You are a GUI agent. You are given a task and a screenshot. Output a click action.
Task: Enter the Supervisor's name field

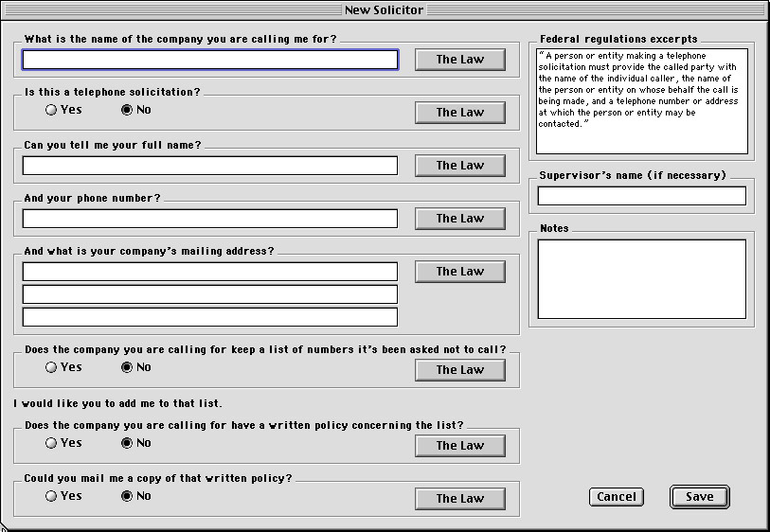641,196
